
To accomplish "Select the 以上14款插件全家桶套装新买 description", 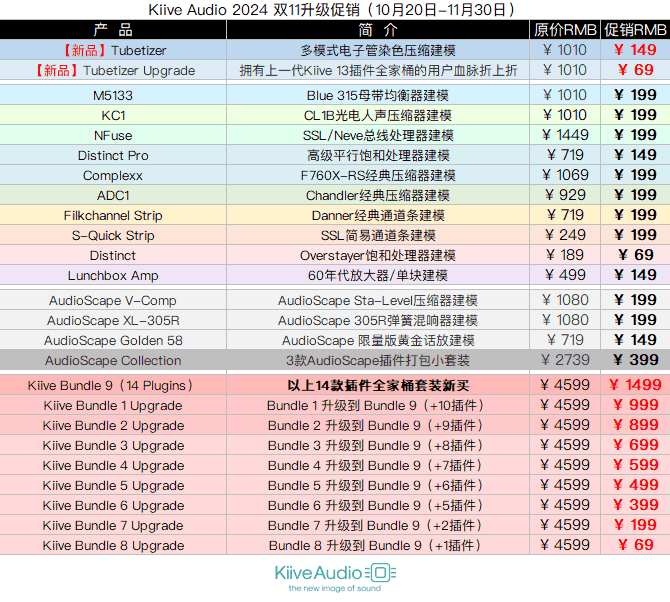I will point(378,385).
